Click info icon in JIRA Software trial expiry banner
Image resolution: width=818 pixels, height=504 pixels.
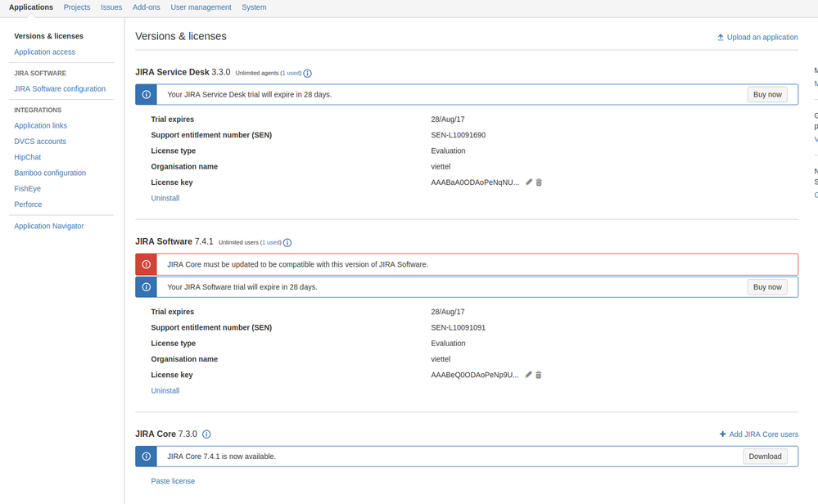pyautogui.click(x=146, y=287)
